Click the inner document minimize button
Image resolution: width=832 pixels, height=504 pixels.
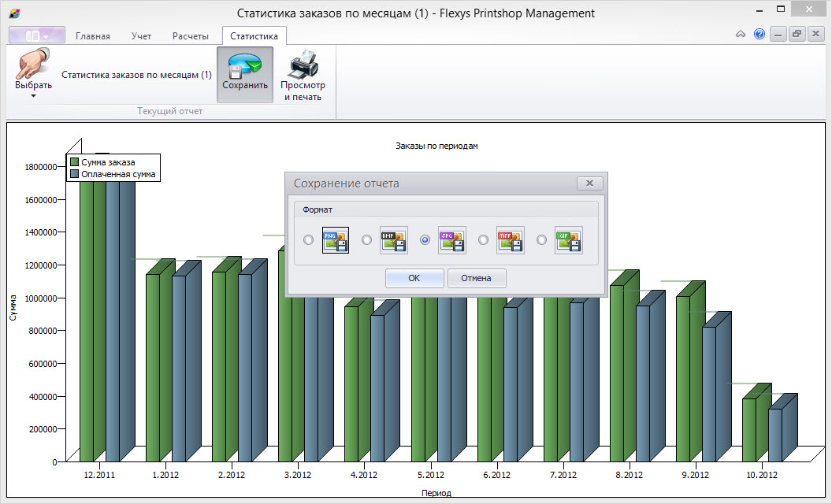(778, 35)
